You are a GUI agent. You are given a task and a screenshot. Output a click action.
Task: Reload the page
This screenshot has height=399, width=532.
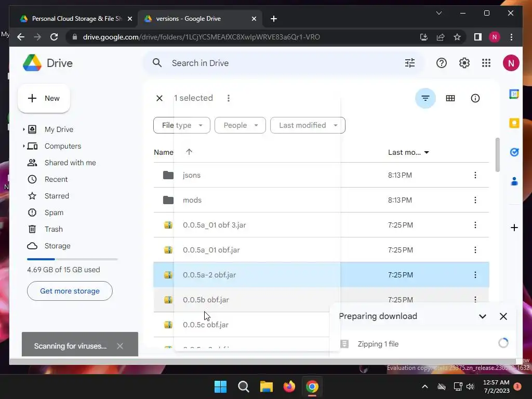(54, 37)
